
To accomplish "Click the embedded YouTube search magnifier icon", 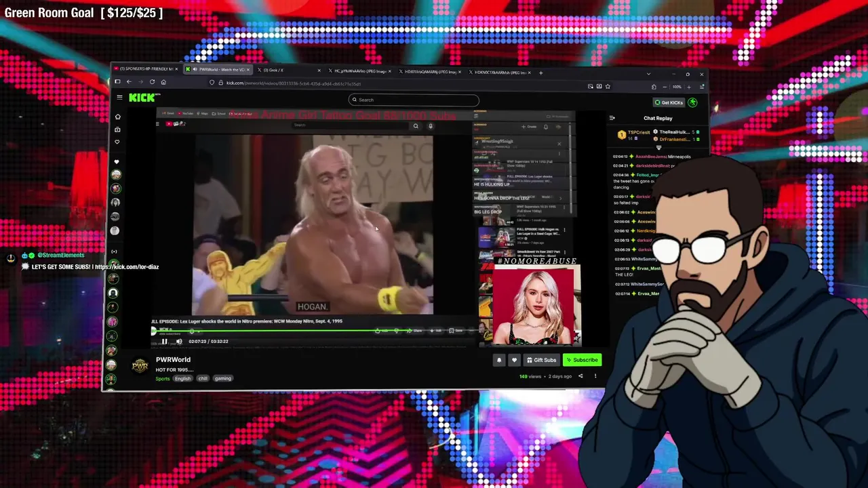I will click(x=416, y=126).
